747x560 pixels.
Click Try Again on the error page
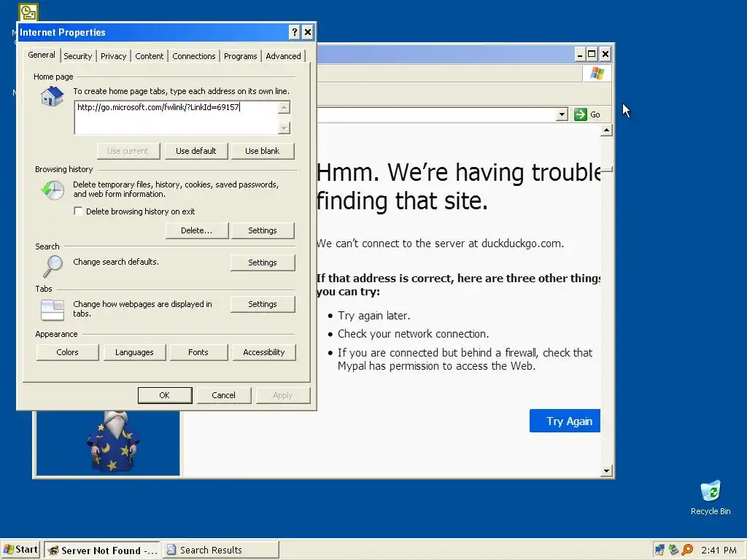pos(565,421)
